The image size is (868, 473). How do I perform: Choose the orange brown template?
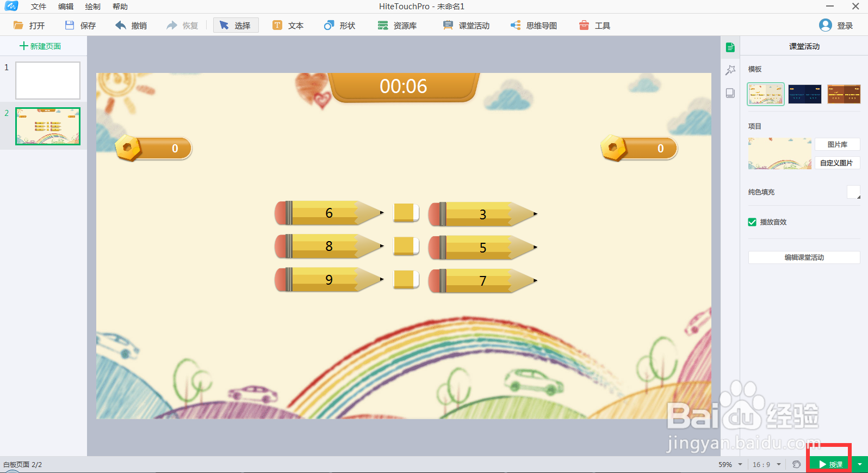(x=844, y=94)
